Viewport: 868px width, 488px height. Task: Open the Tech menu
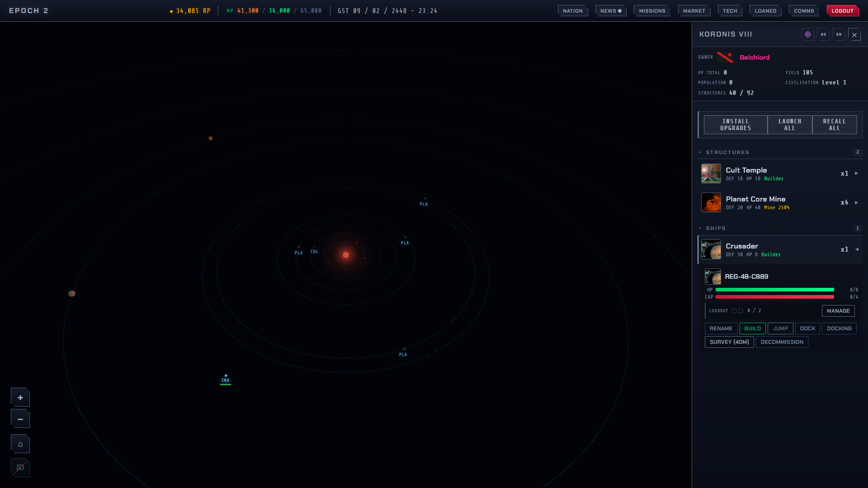tap(730, 11)
